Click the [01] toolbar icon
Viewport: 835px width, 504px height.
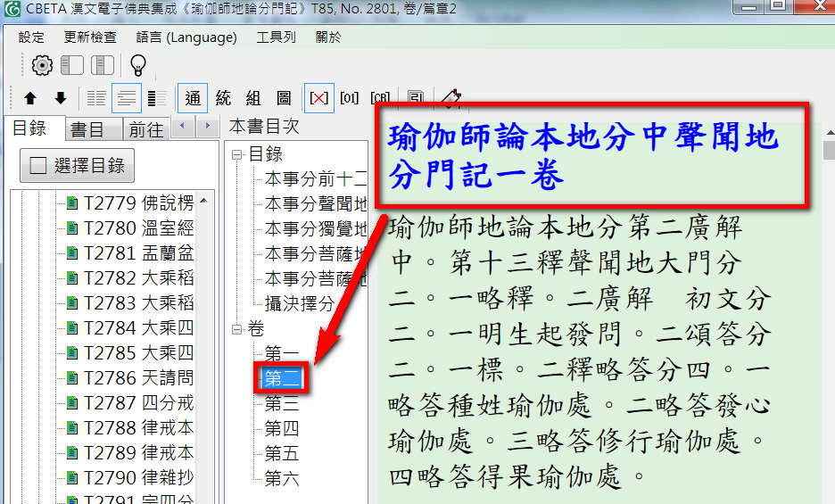(349, 98)
